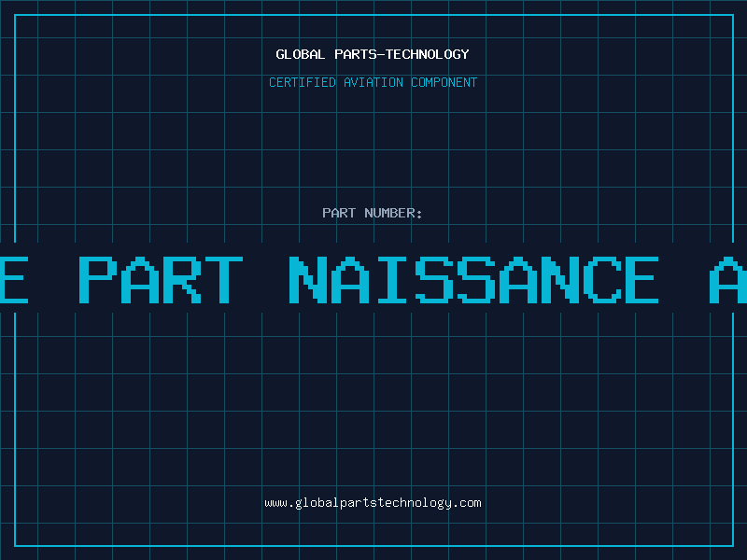This screenshot has width=747, height=560.
Task: Click the word GLOBAL in the heading
Action: point(301,54)
